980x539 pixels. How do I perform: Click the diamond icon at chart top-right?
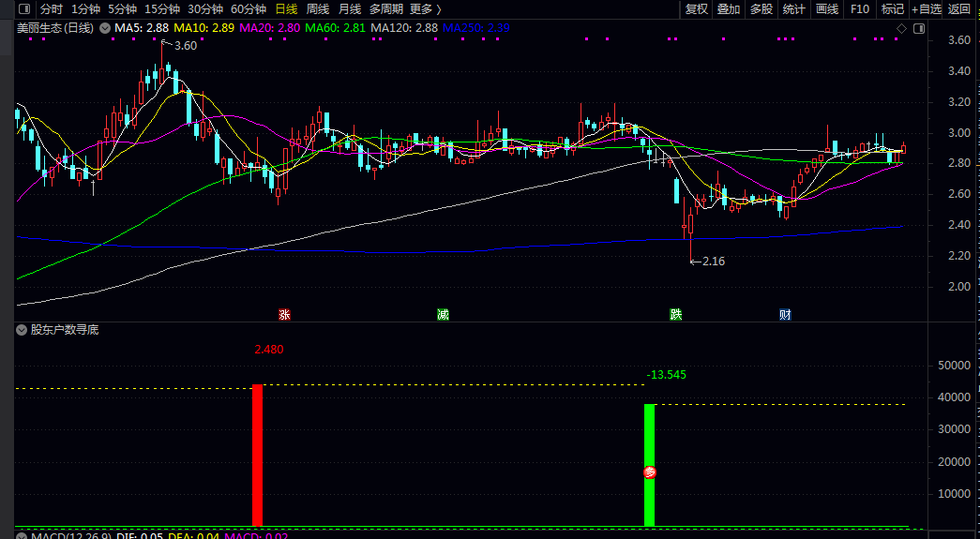902,29
